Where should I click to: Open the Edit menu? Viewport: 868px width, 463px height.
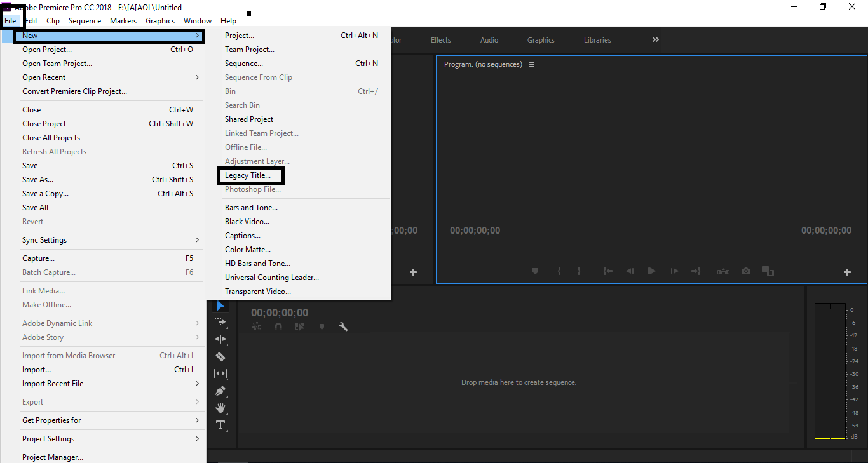(x=31, y=21)
